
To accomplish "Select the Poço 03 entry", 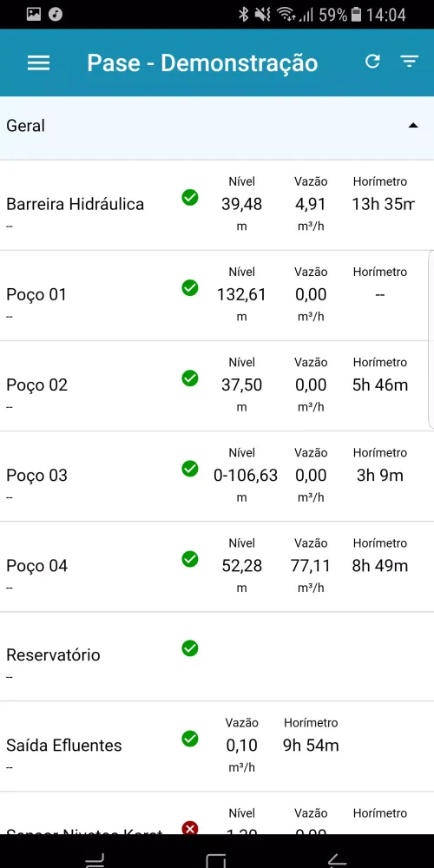I will coord(217,476).
